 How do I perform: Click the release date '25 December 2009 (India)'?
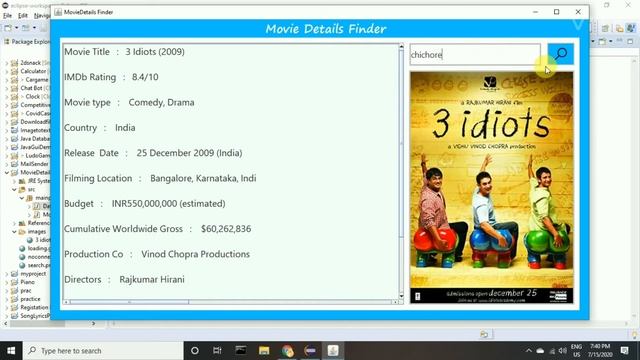[189, 153]
